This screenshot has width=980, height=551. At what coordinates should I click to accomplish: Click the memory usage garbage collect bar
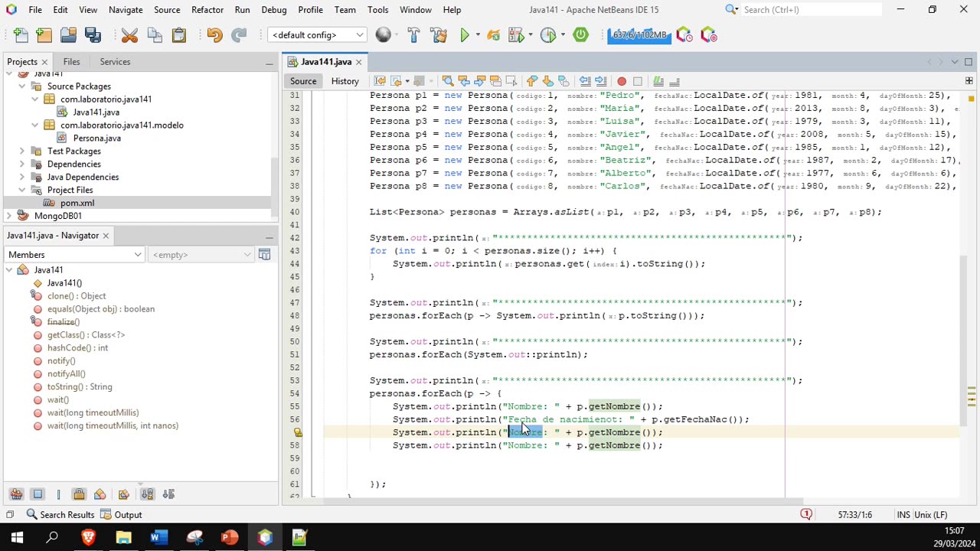(639, 35)
